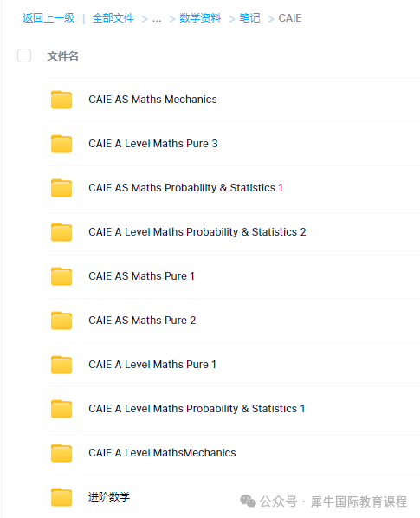Open CAIE A Level Maths Pure 3 name
The width and height of the screenshot is (420, 518).
coord(153,144)
